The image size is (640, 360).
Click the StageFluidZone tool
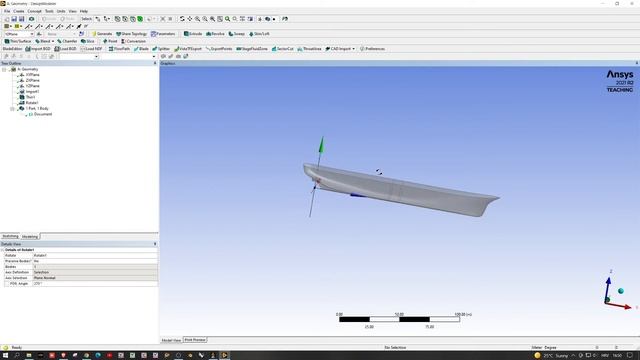pyautogui.click(x=252, y=49)
